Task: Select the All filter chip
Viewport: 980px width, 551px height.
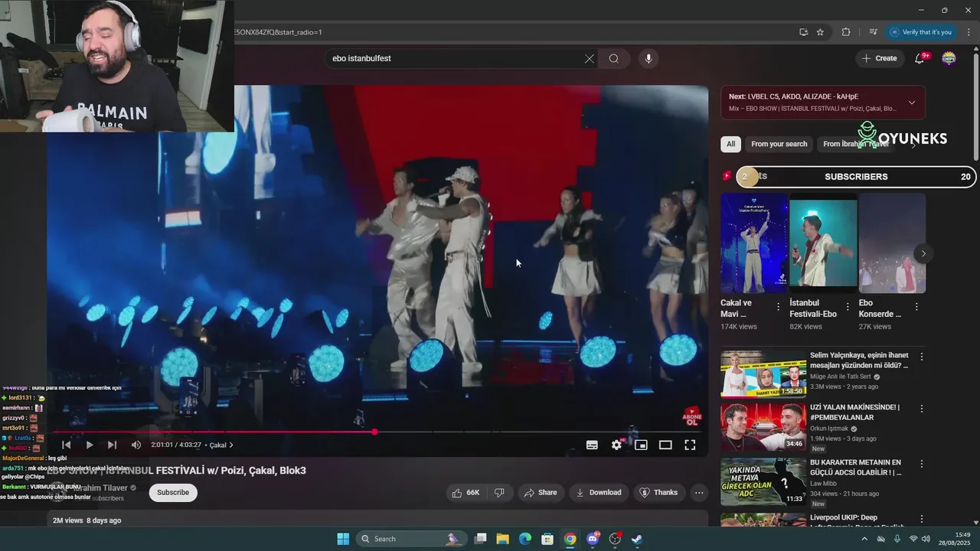Action: (730, 144)
